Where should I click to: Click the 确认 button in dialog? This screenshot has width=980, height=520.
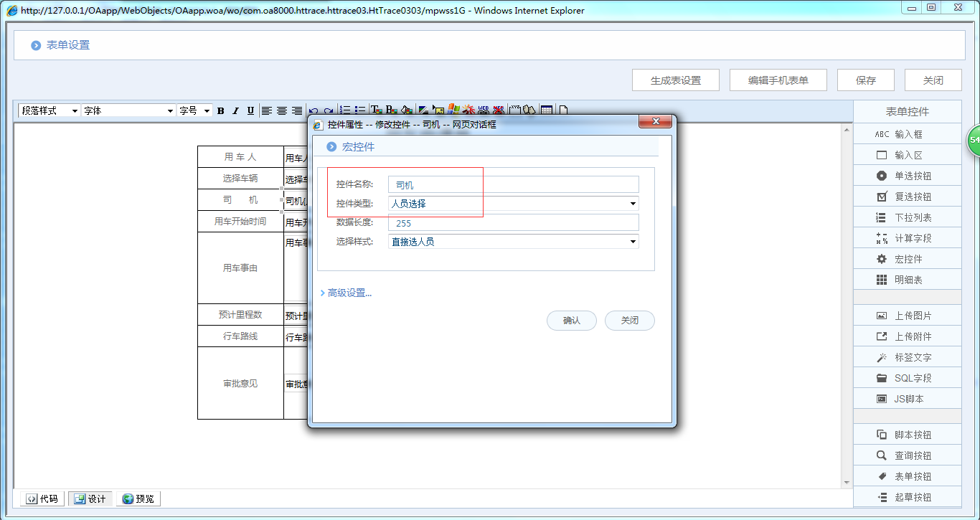point(572,321)
